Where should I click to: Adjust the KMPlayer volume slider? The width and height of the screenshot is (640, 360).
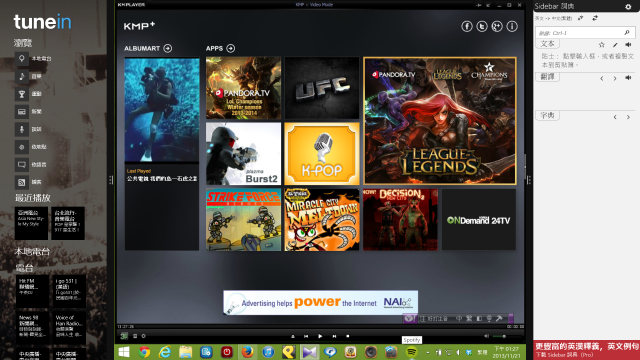pos(507,336)
